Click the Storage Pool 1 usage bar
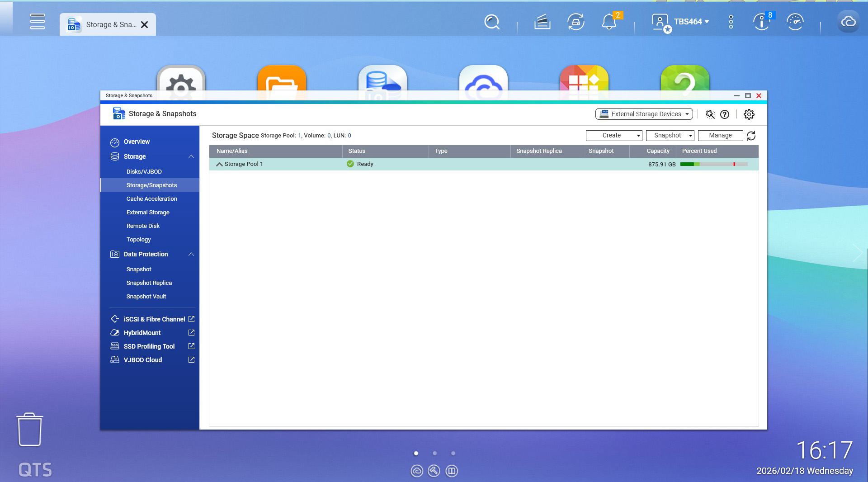868x482 pixels. (x=713, y=164)
